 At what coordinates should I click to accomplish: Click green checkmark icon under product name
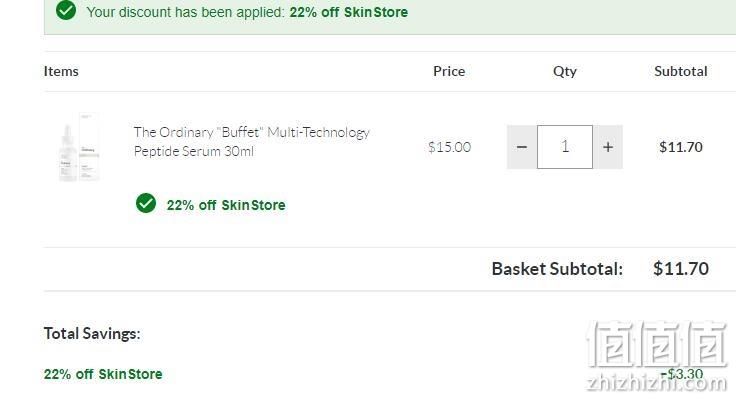pyautogui.click(x=146, y=203)
